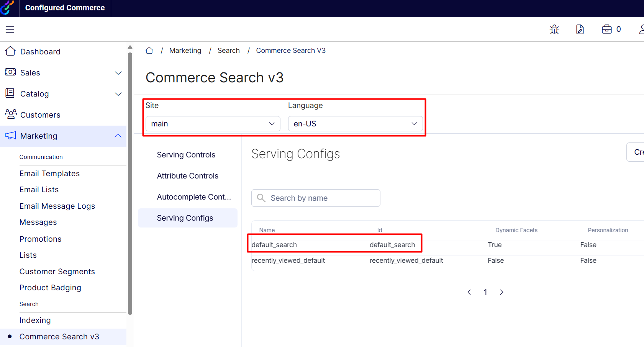Viewport: 644px width, 347px height.
Task: Open Customers in sidebar
Action: tap(40, 115)
